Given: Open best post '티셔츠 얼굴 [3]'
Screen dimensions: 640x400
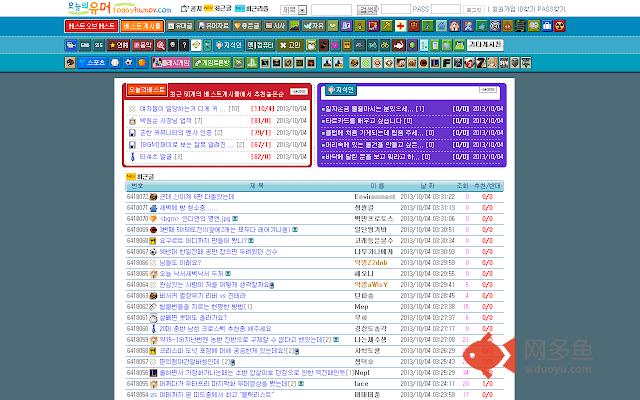Looking at the screenshot, I should (x=161, y=157).
